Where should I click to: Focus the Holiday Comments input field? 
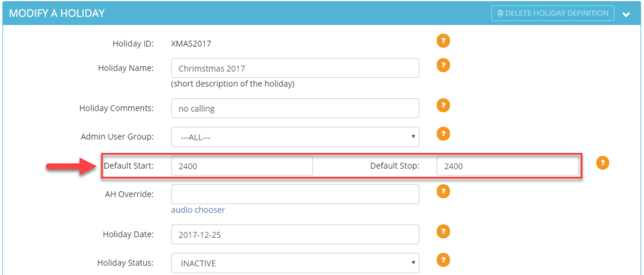295,108
